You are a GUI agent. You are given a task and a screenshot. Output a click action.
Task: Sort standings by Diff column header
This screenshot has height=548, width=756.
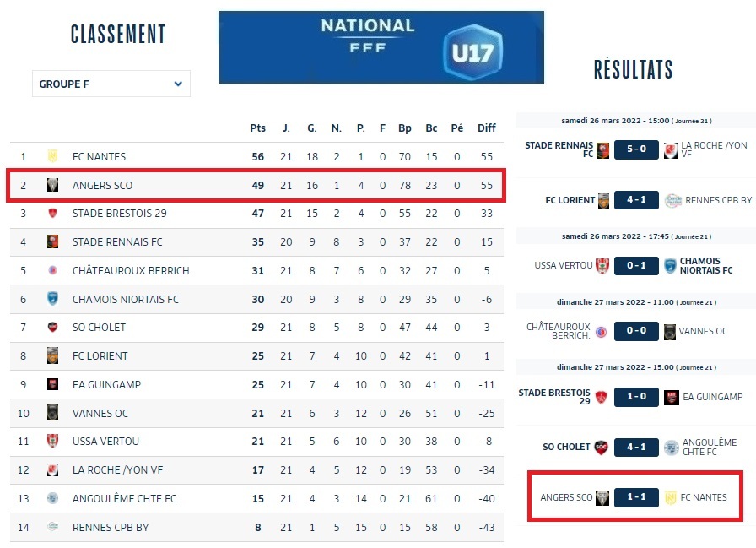pyautogui.click(x=487, y=128)
